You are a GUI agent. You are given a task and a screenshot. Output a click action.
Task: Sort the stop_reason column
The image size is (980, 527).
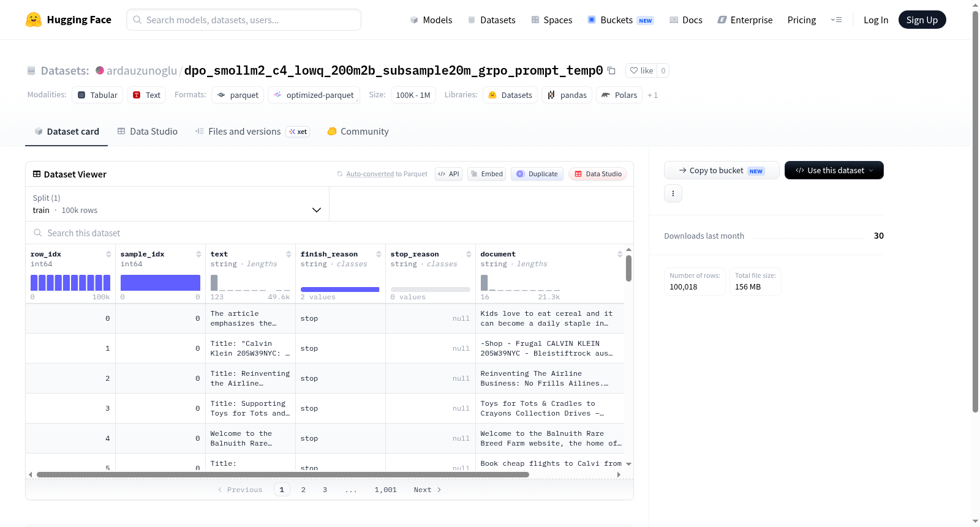[x=469, y=254]
